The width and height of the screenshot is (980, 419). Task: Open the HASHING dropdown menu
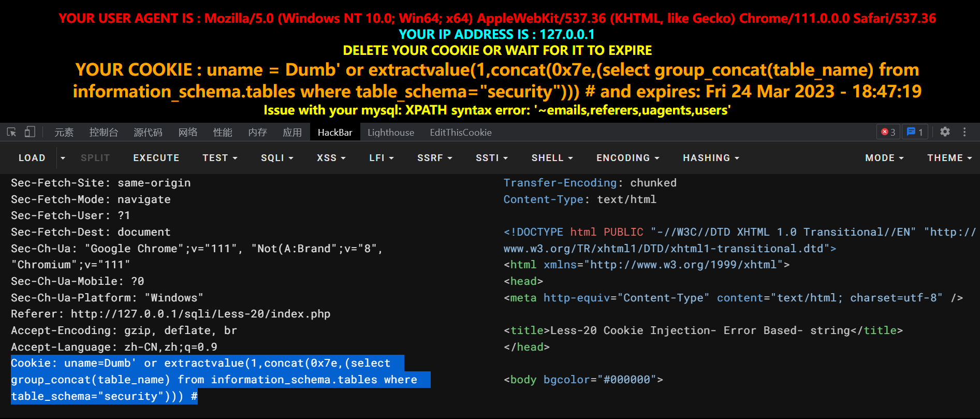coord(711,158)
